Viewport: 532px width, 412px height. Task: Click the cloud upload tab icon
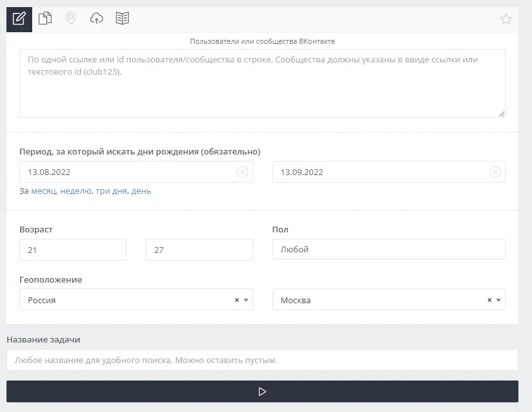[97, 19]
